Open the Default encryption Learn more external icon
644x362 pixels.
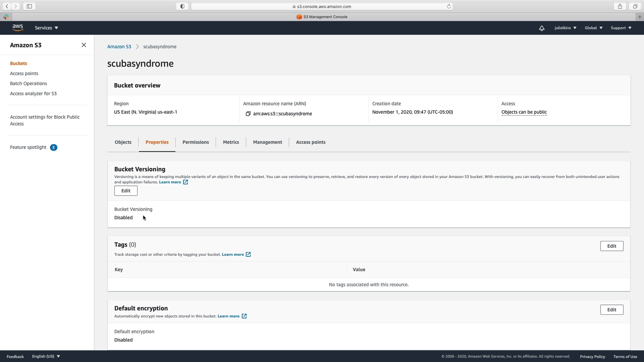pyautogui.click(x=244, y=316)
